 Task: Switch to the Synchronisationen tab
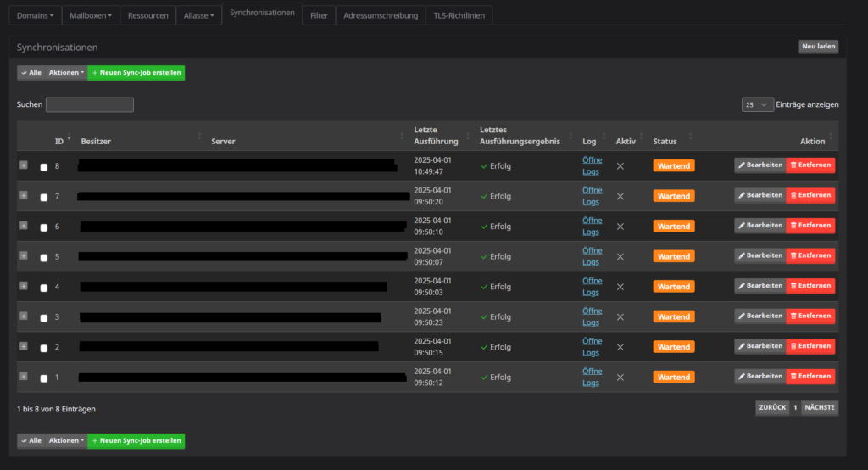click(263, 14)
